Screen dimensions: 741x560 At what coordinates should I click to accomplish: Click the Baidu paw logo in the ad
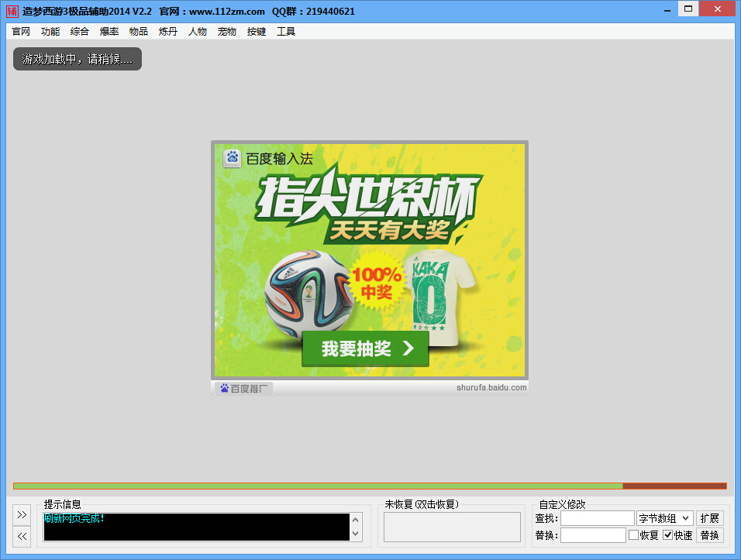pos(232,158)
